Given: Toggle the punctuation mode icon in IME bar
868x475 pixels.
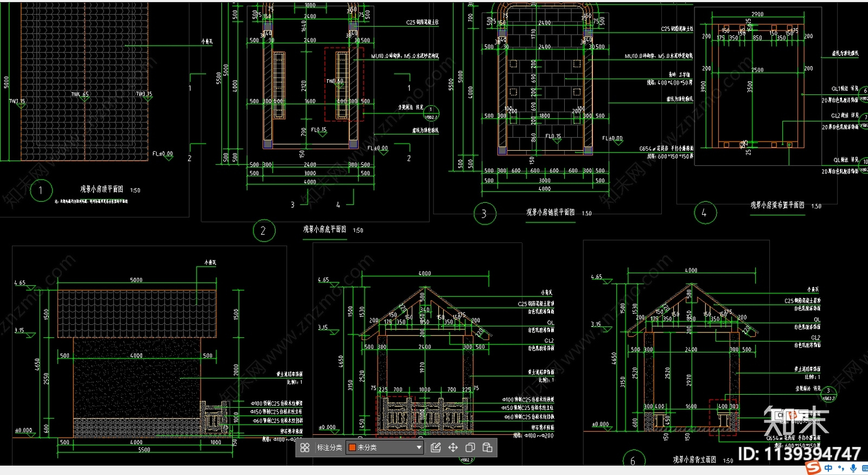Looking at the screenshot, I should click(841, 468).
